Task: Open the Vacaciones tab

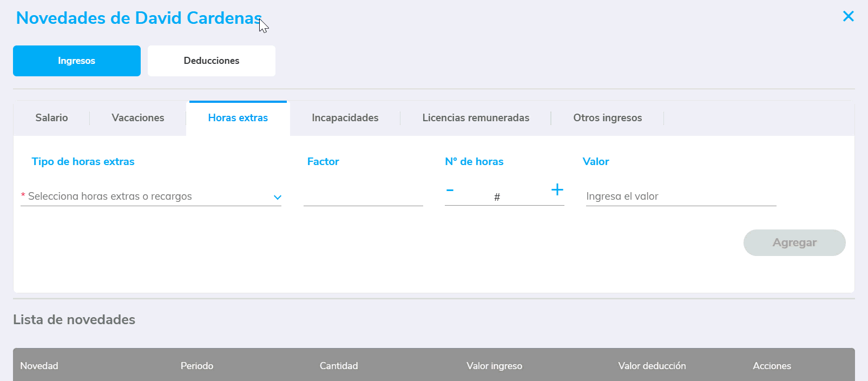Action: click(137, 118)
